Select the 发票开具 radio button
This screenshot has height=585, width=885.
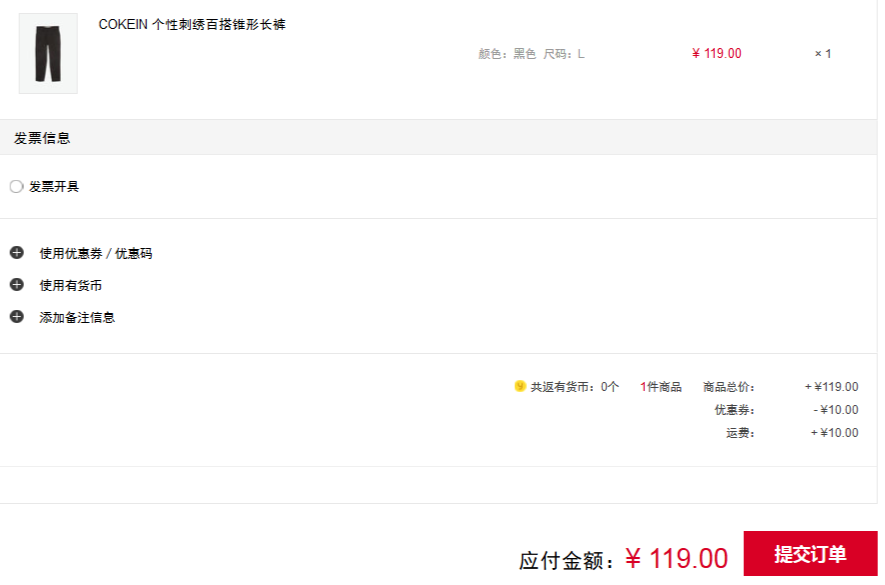coord(16,187)
